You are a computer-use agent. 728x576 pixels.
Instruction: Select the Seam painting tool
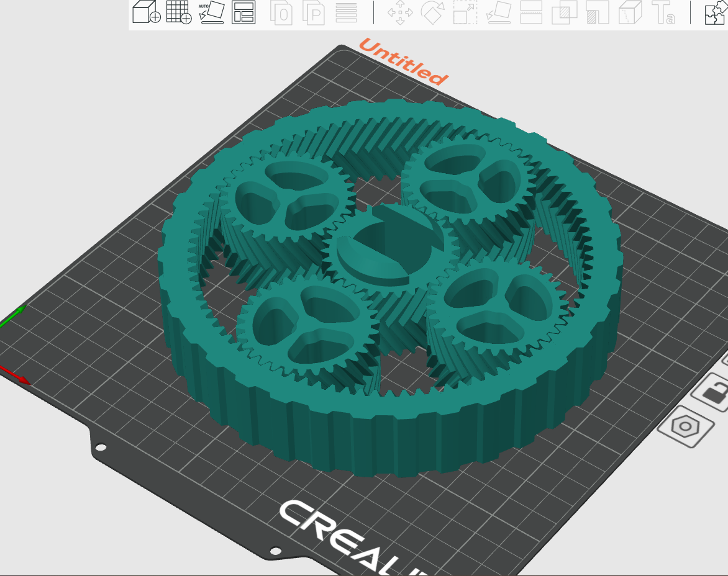(x=630, y=12)
